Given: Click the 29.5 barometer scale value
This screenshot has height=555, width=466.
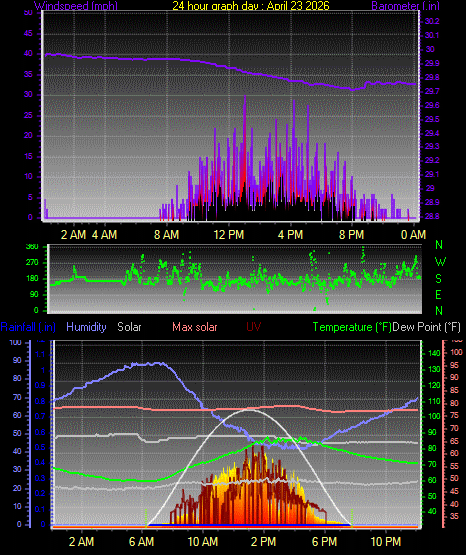Looking at the screenshot, I should (432, 119).
